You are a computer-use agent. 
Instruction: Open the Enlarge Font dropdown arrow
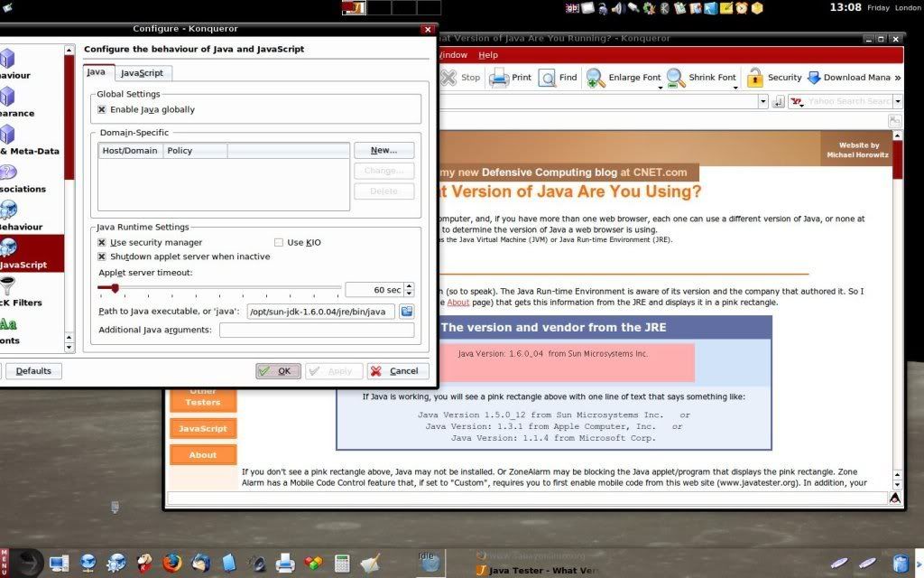pyautogui.click(x=660, y=88)
